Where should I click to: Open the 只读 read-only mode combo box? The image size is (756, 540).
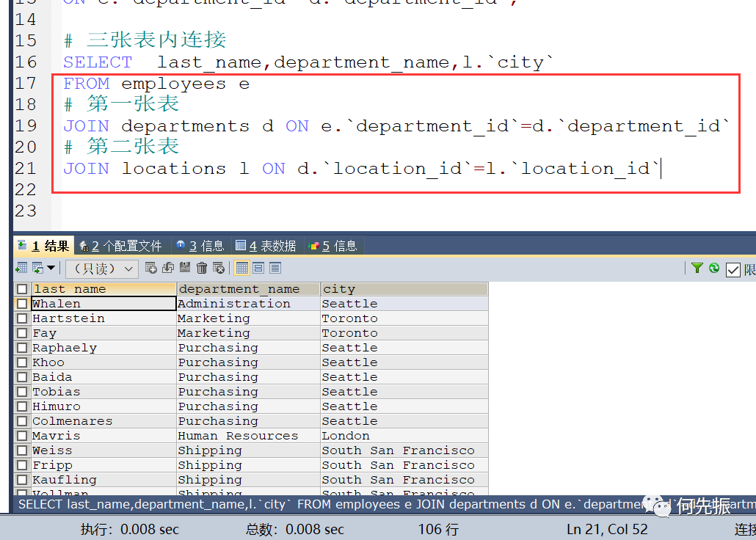[x=102, y=269]
